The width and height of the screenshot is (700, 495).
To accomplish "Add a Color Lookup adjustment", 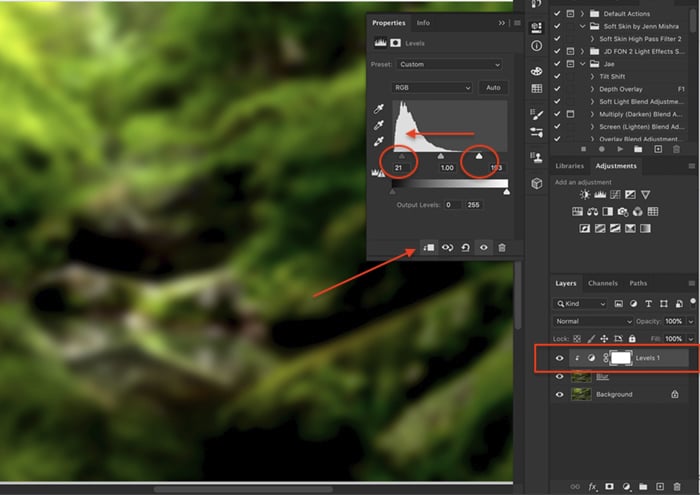I will [x=653, y=212].
